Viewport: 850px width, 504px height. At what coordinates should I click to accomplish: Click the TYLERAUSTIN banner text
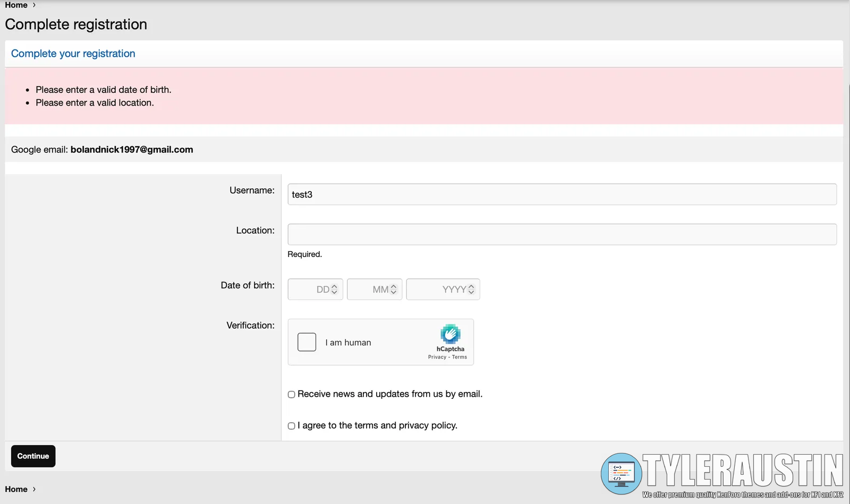742,471
